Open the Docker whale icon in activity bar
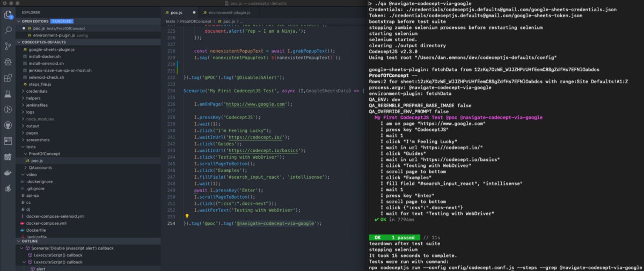Image resolution: width=644 pixels, height=271 pixels. 8,173
